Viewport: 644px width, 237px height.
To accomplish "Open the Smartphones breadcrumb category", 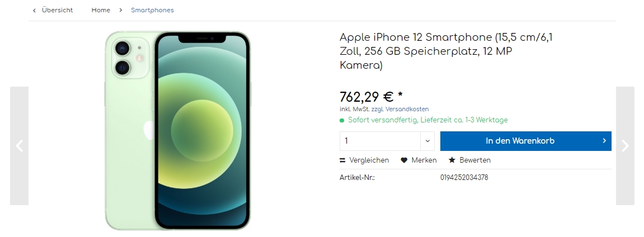I will 152,10.
